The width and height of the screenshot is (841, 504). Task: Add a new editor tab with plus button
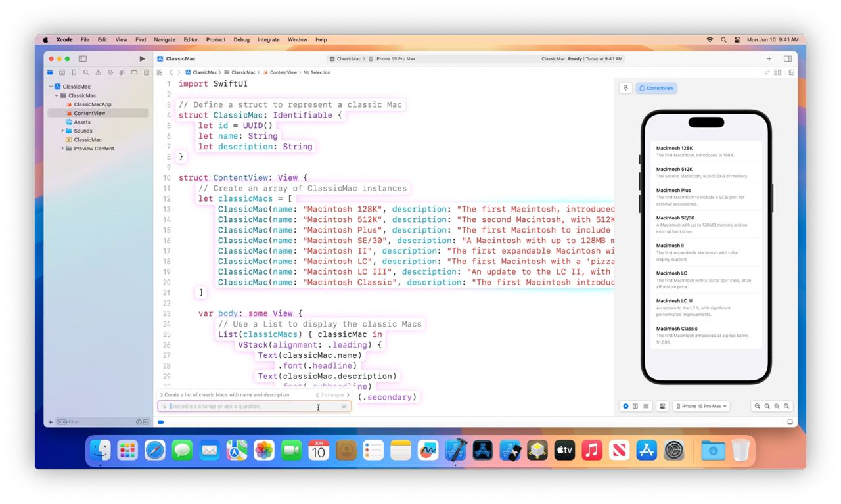tap(769, 58)
